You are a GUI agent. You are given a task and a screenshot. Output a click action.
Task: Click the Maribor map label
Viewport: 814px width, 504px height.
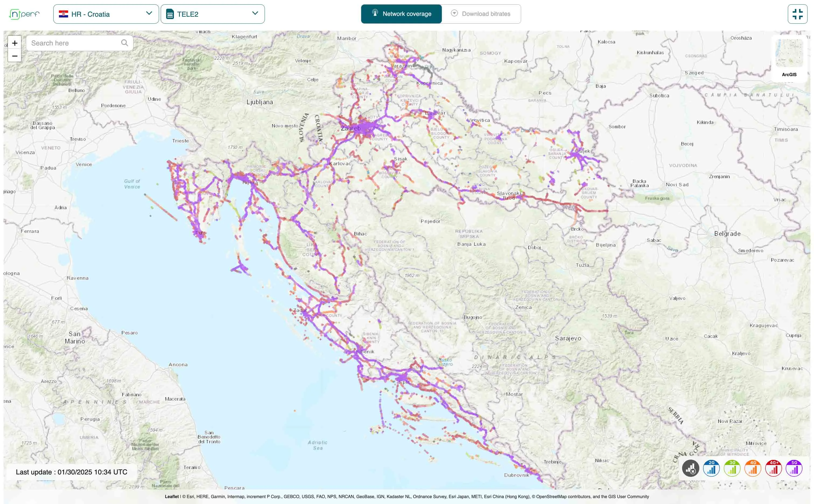(347, 38)
